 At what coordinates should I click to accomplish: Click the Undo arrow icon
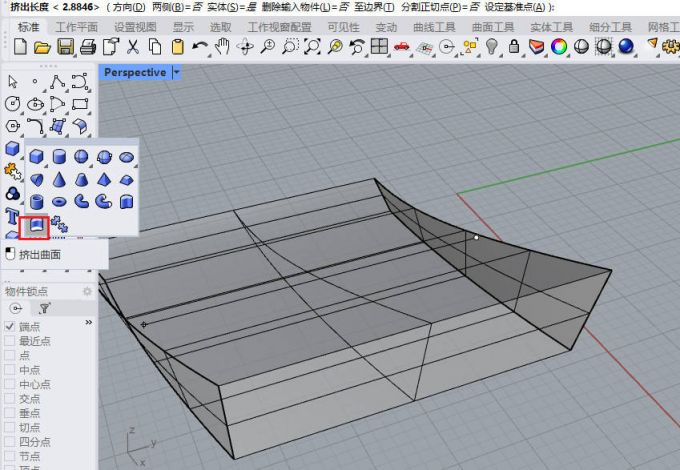coord(199,46)
